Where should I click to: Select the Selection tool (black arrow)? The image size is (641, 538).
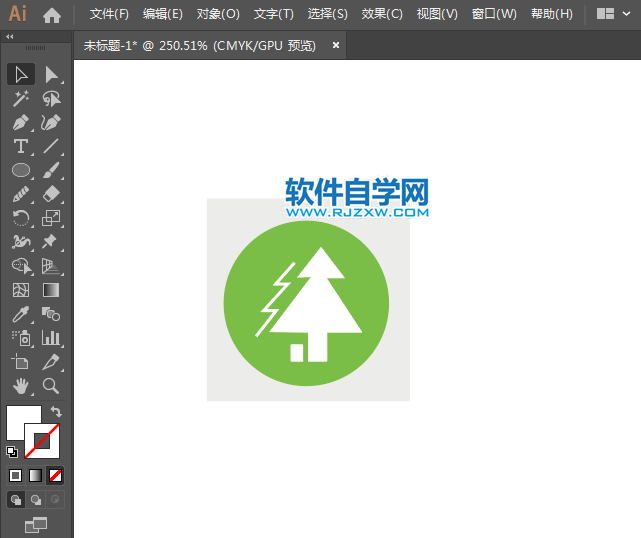(x=21, y=74)
